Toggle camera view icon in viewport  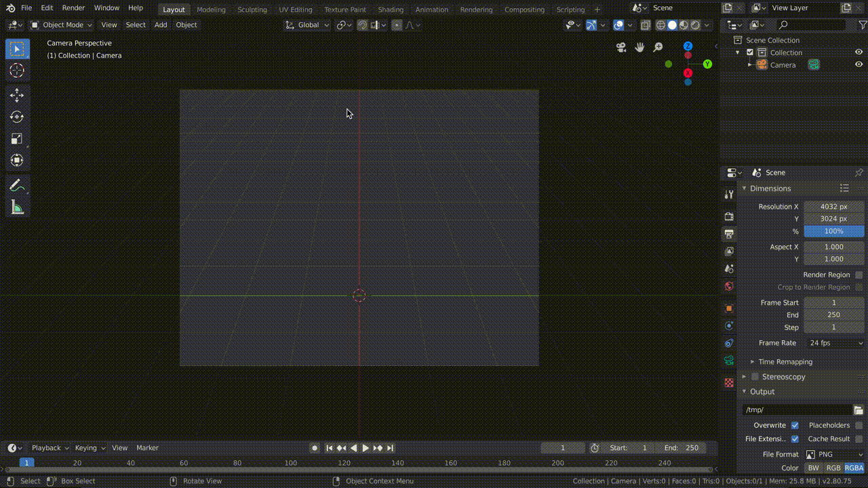click(x=621, y=47)
